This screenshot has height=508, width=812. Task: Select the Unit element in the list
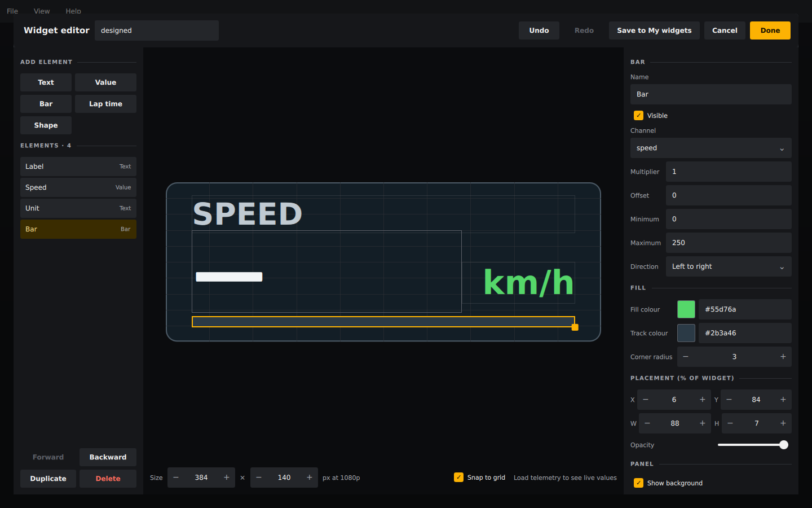(78, 208)
